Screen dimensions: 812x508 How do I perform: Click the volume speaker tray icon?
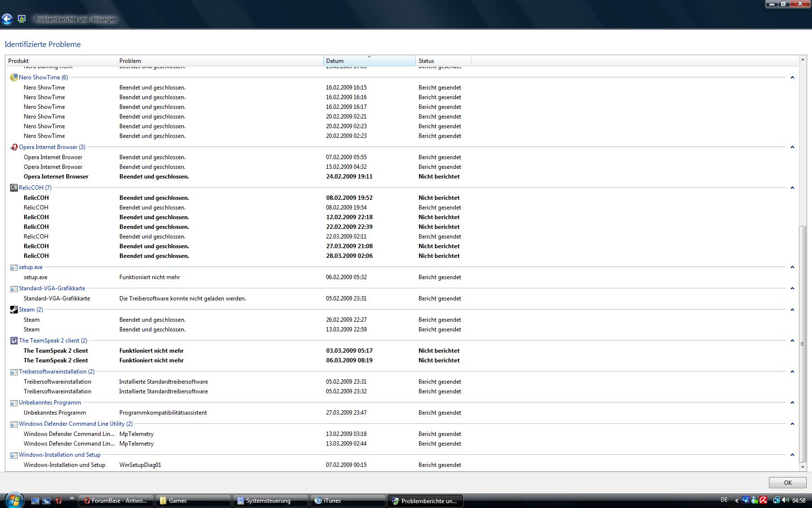(x=785, y=500)
